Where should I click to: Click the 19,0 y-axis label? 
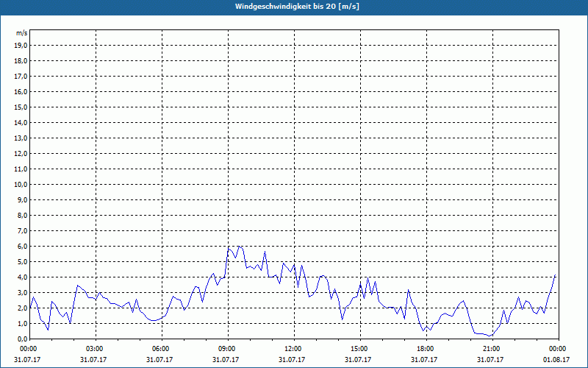[x=21, y=46]
